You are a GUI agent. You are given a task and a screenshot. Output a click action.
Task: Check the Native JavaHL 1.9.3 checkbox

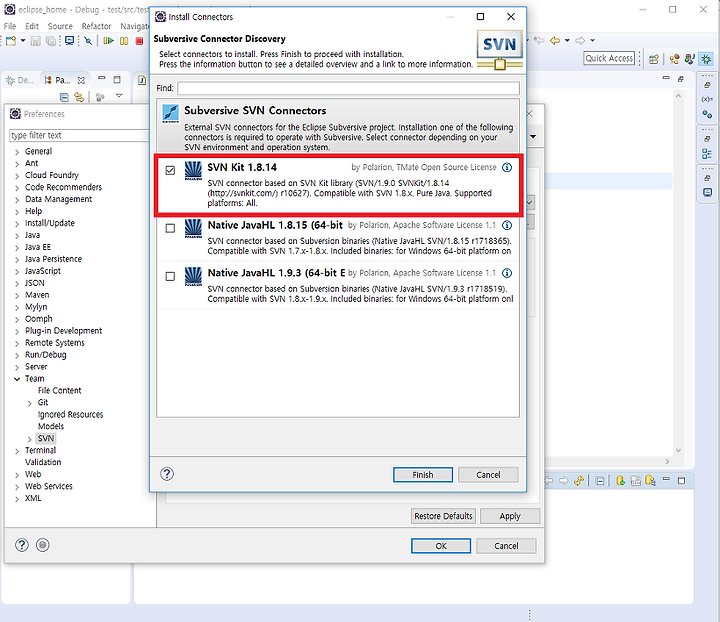[170, 276]
